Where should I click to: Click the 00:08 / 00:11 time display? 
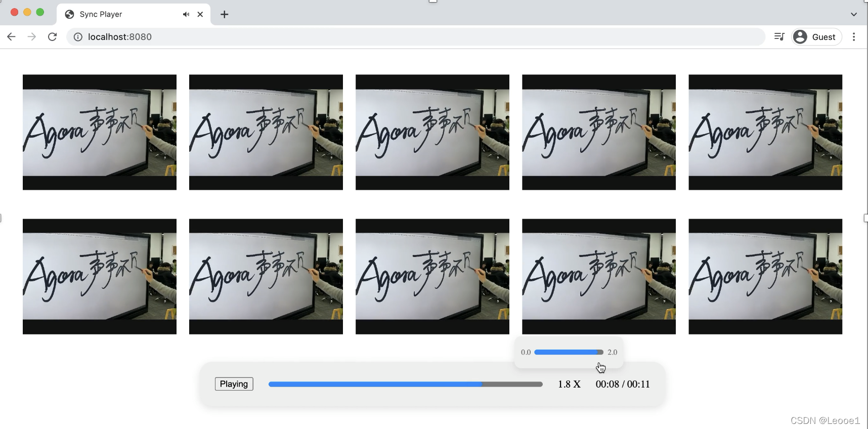(623, 384)
